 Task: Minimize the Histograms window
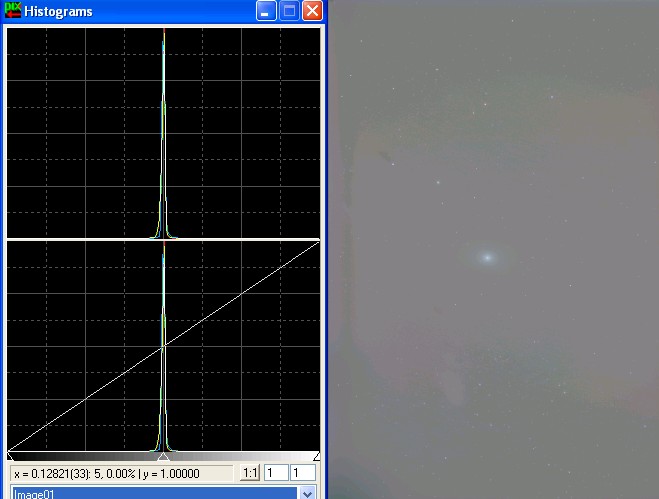(266, 11)
